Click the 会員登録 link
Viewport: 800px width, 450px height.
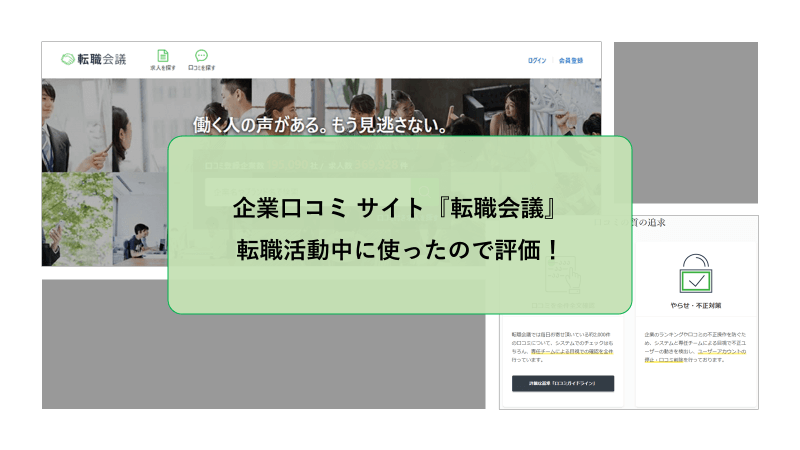tap(571, 61)
